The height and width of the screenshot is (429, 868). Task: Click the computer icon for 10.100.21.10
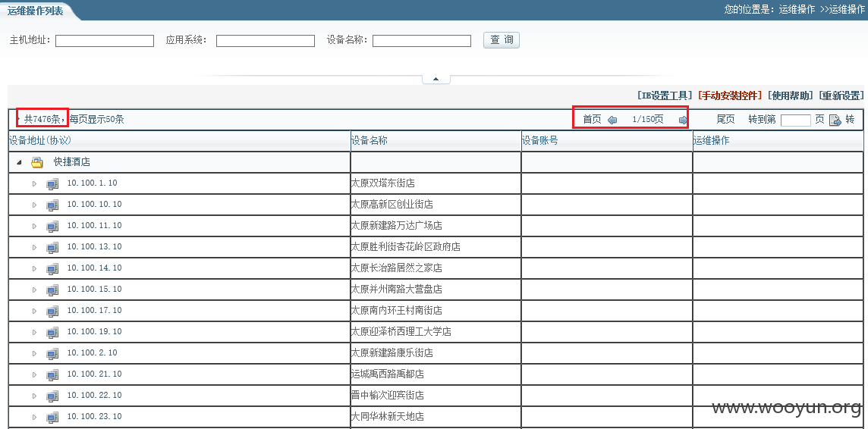52,375
